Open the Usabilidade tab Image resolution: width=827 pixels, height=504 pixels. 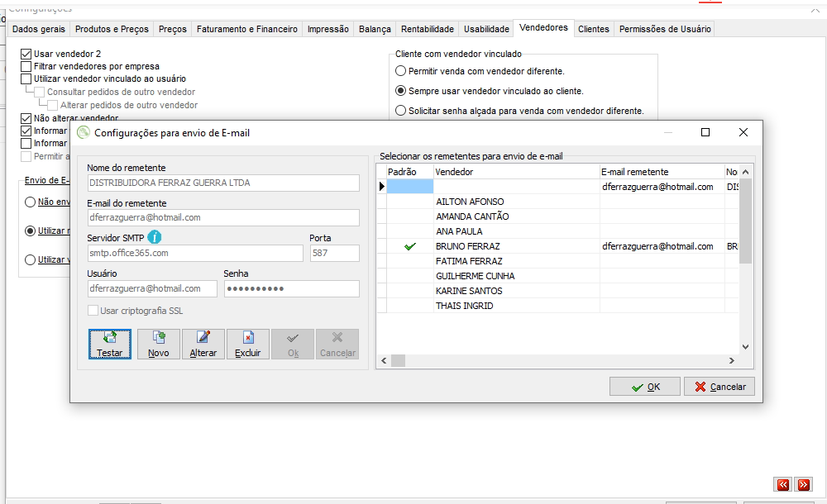[486, 29]
